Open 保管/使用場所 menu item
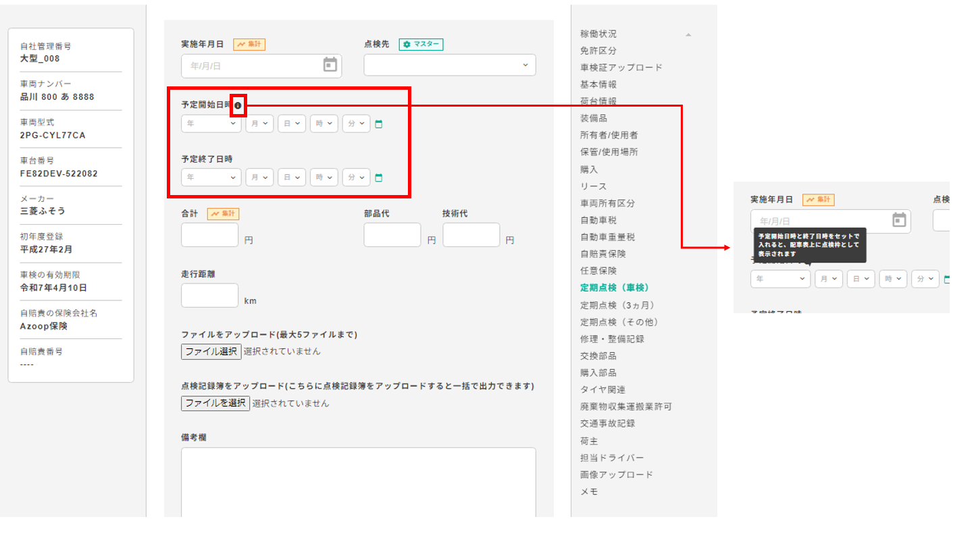The width and height of the screenshot is (980, 544). pyautogui.click(x=609, y=152)
